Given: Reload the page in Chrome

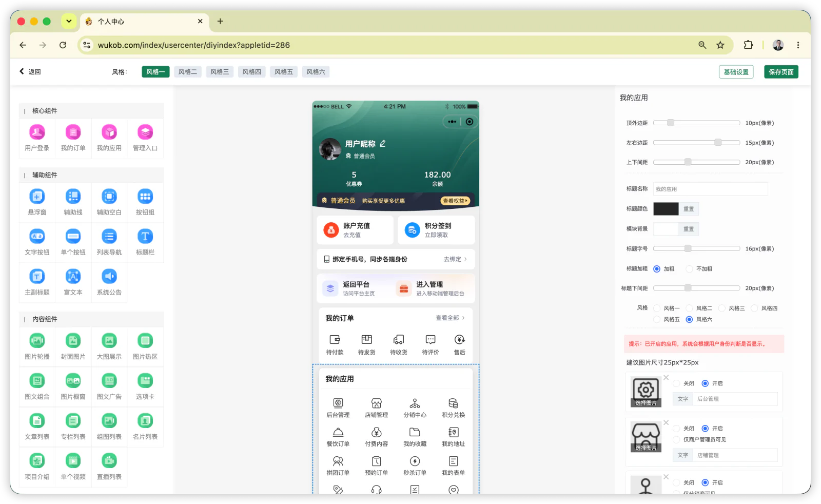Looking at the screenshot, I should (63, 45).
